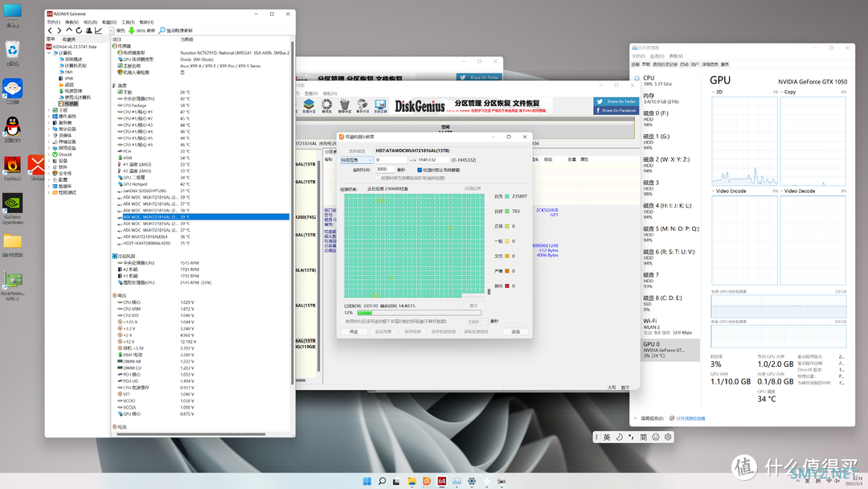This screenshot has width=868, height=489.
Task: Click Windows Start button
Action: [x=367, y=481]
